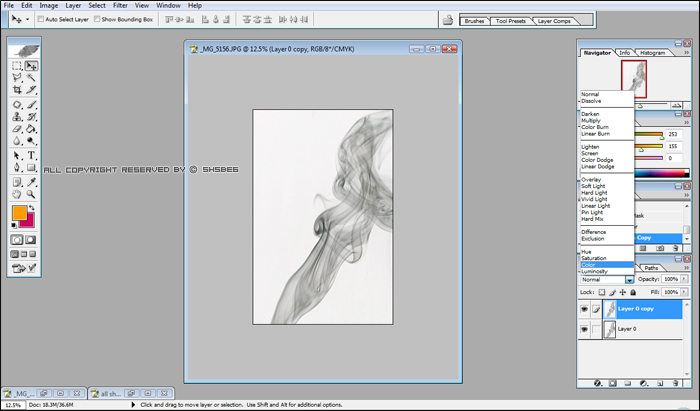Switch to the Histogram tab

click(x=652, y=53)
